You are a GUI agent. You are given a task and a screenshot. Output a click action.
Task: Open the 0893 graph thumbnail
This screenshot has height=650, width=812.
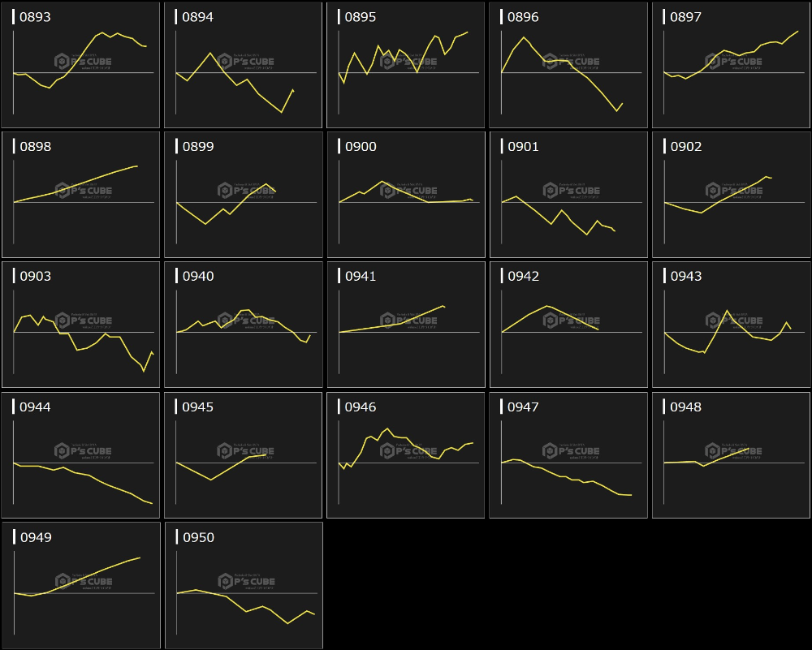coord(80,65)
